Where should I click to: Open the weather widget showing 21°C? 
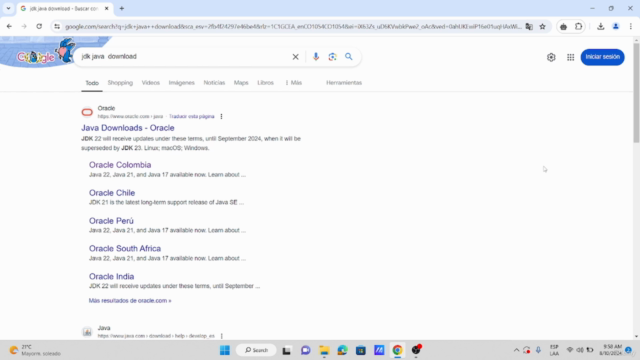click(35, 350)
